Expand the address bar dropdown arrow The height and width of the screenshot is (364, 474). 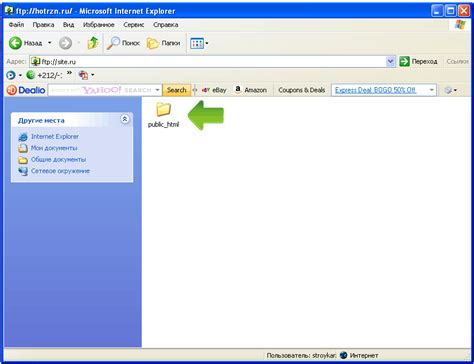click(390, 61)
